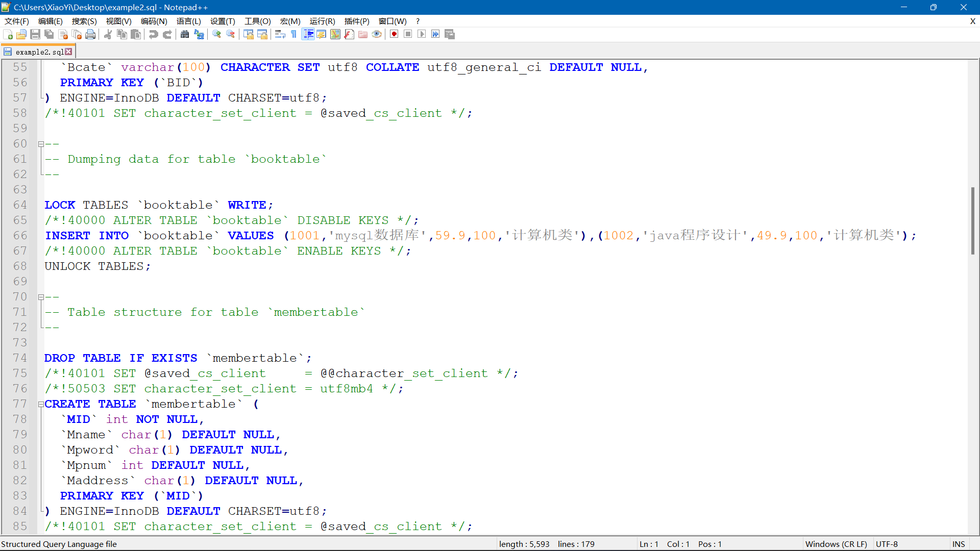Open Document Map panel icon

pos(335,34)
